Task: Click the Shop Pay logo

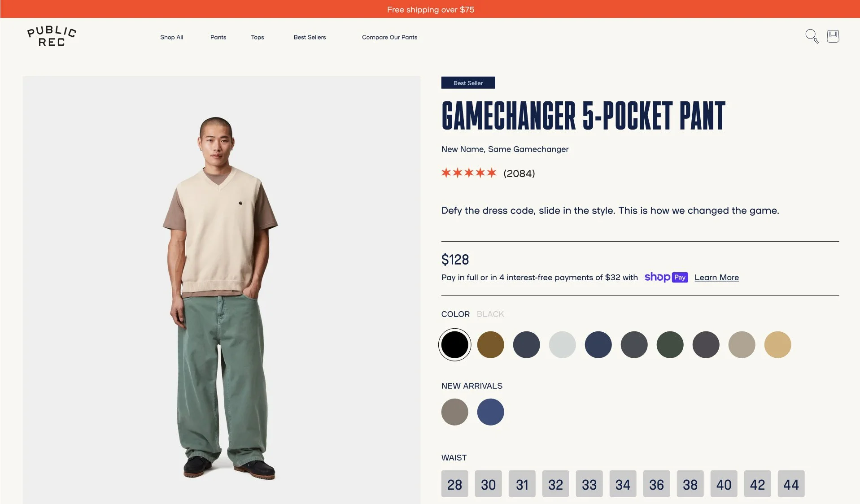Action: [666, 277]
